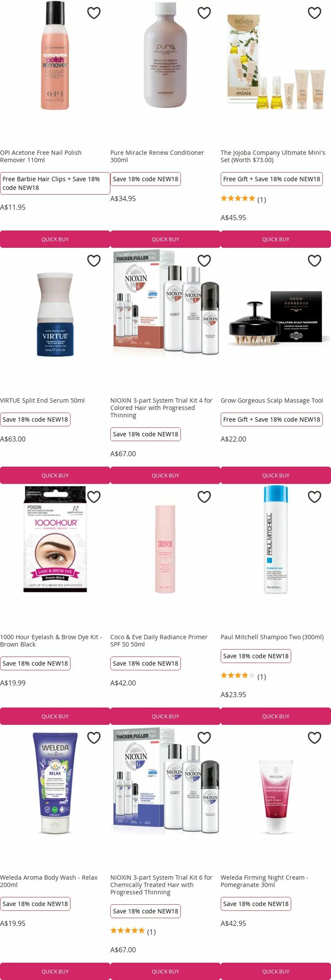The width and height of the screenshot is (331, 980).
Task: Wishlist the Coco & Eve Radiance Primer
Action: [x=204, y=497]
